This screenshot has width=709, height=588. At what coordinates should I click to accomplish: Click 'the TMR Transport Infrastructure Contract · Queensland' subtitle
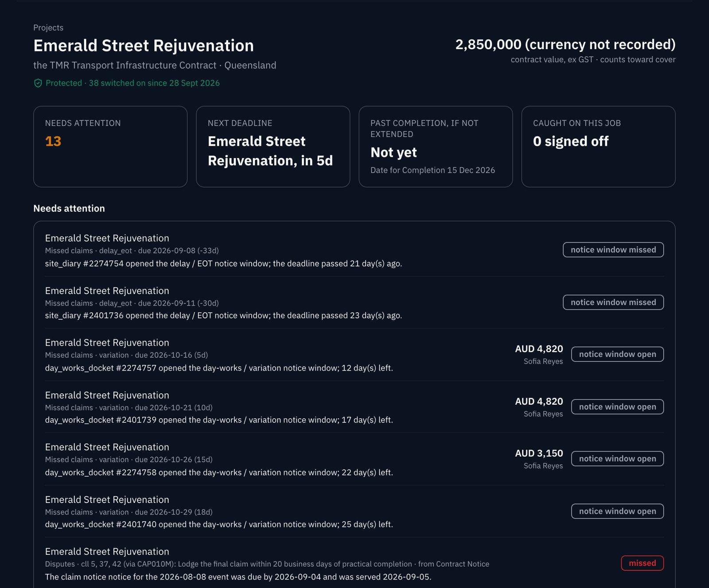click(155, 65)
